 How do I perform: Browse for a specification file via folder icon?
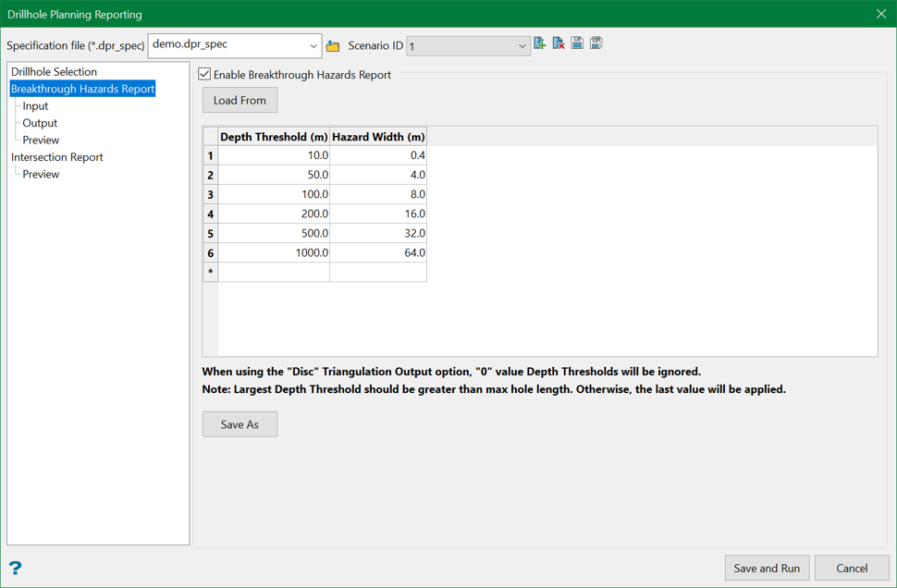[333, 45]
